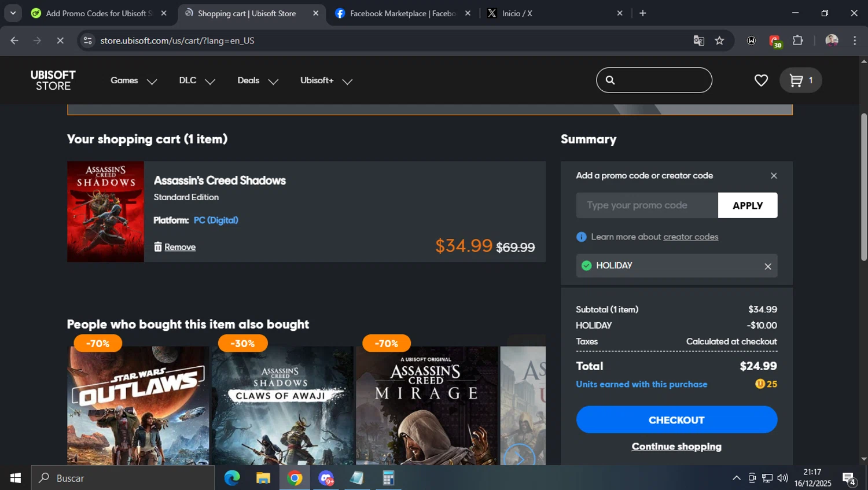
Task: Click the page vertical scrollbar
Action: [x=864, y=186]
